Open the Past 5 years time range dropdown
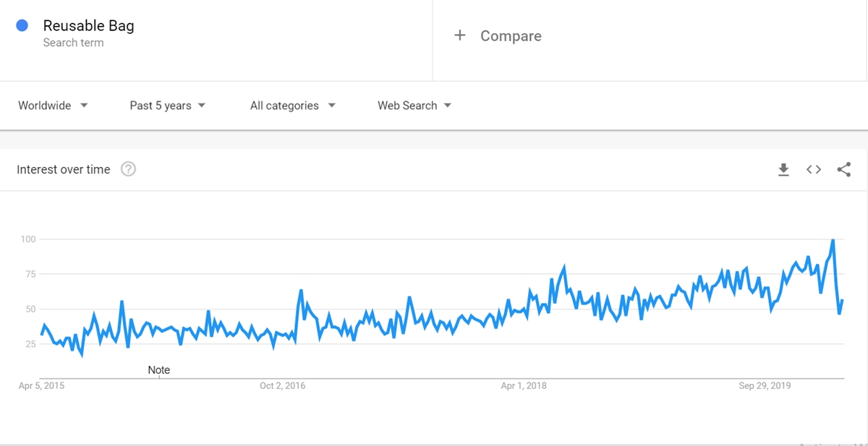 (x=168, y=106)
